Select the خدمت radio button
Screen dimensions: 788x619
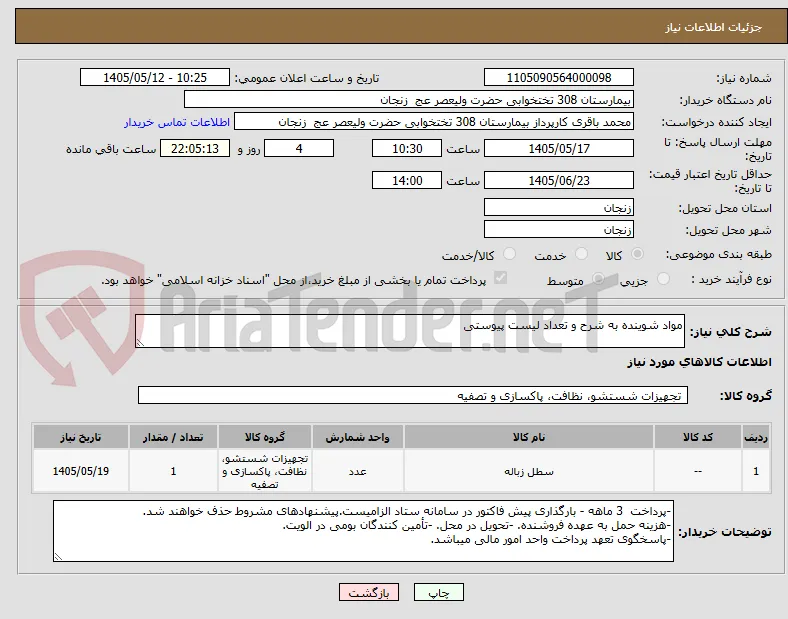pyautogui.click(x=581, y=254)
